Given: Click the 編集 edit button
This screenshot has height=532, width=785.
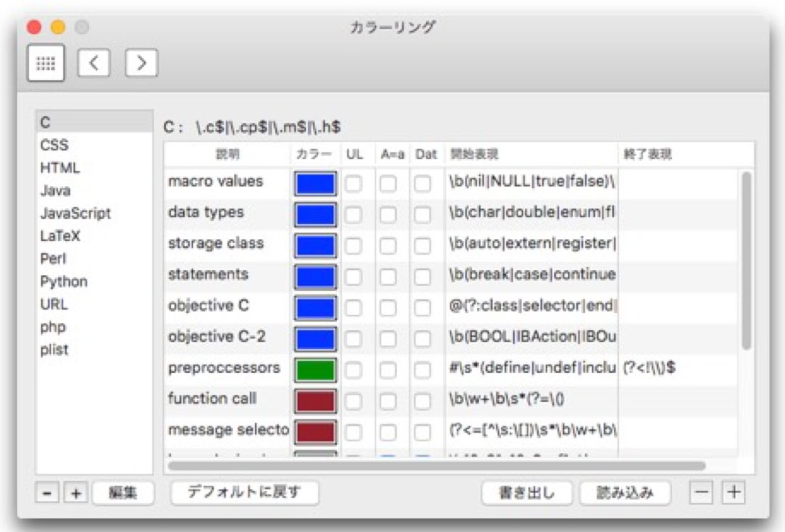Looking at the screenshot, I should pyautogui.click(x=122, y=493).
